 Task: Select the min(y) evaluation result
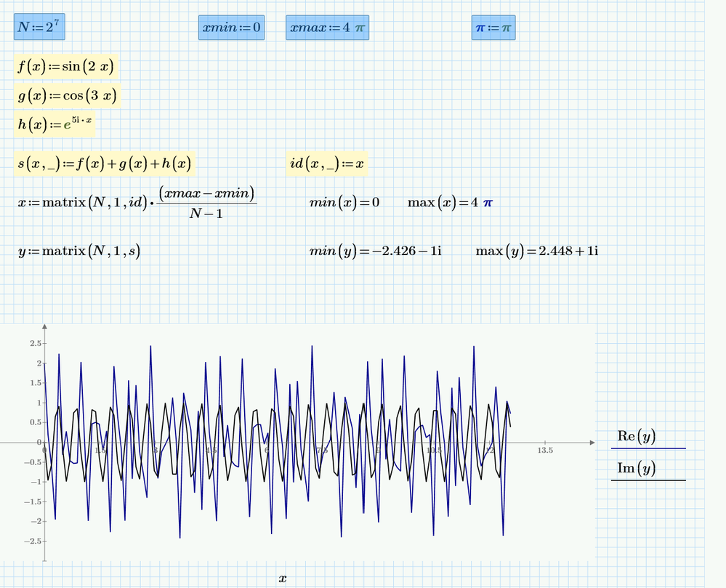tap(375, 251)
